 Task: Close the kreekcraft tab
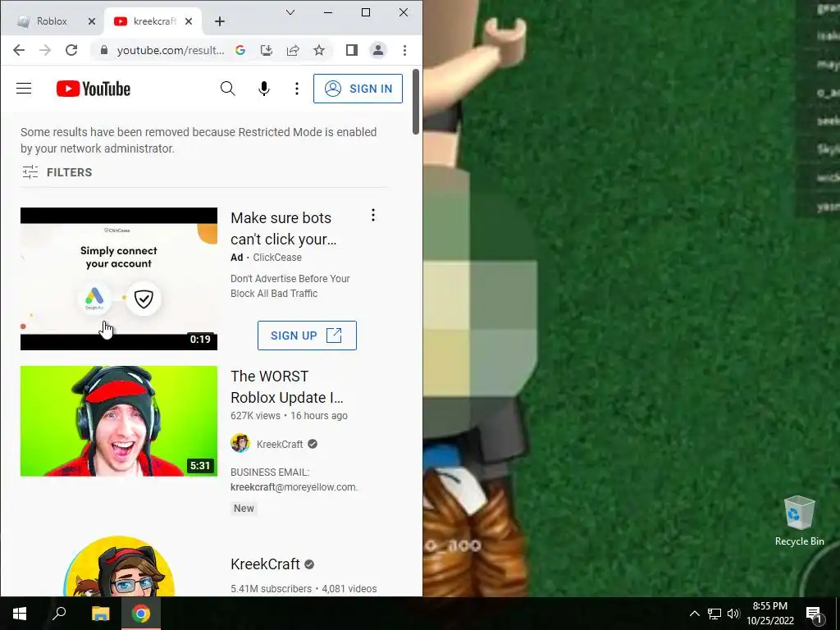click(x=189, y=21)
